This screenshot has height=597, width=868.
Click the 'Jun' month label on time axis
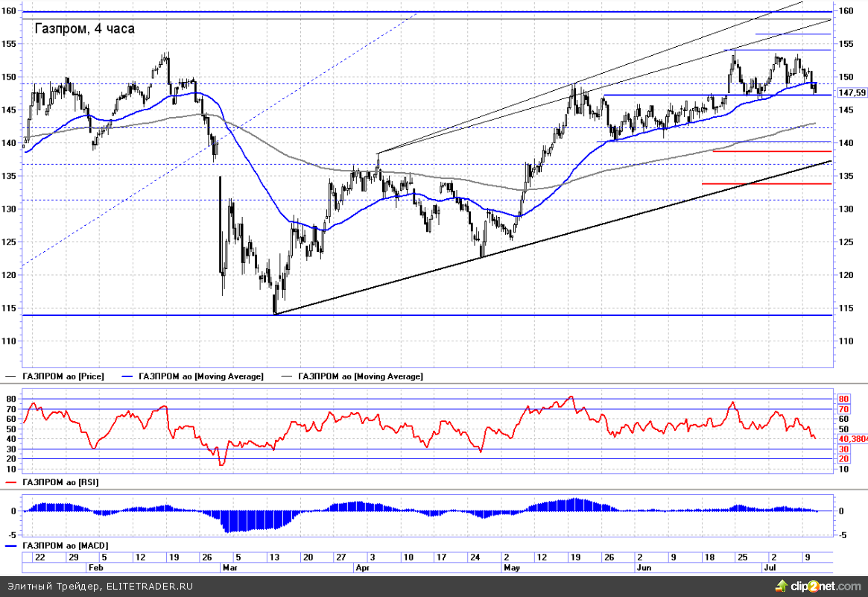pyautogui.click(x=644, y=568)
